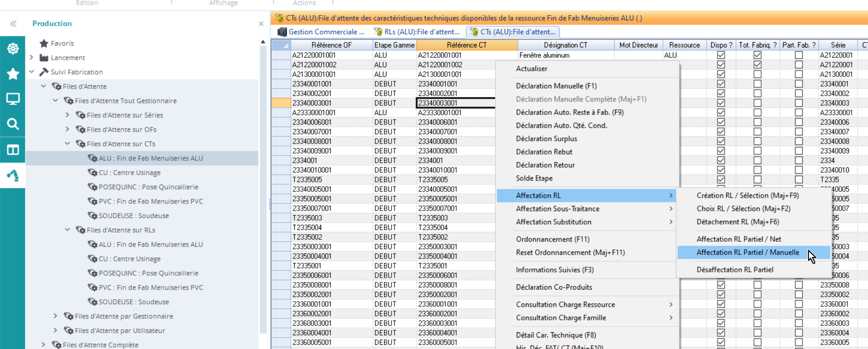The height and width of the screenshot is (349, 868).
Task: Open CU : Centre Usinage under CTs
Action: pyautogui.click(x=129, y=172)
